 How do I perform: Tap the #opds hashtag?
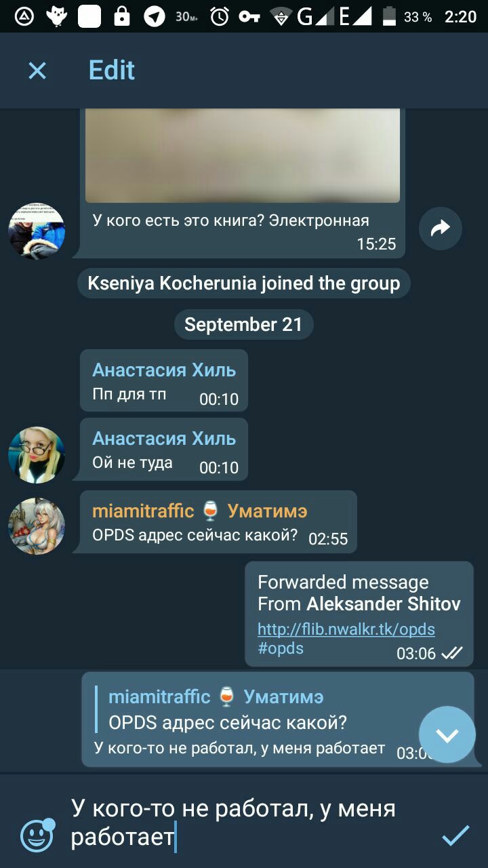[x=281, y=648]
